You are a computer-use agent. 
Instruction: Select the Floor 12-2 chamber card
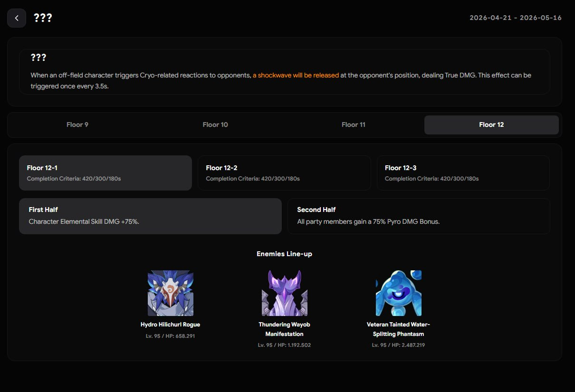284,173
